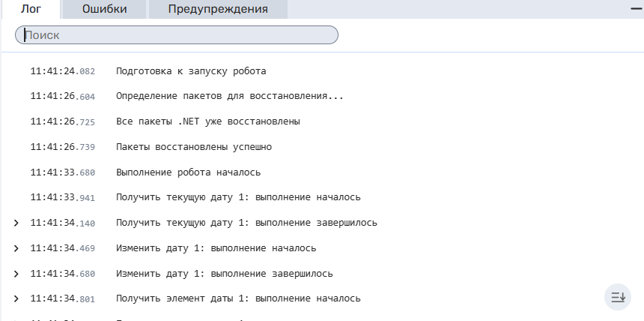644x321 pixels.
Task: Click the timestamp 11:41:34.680 of Изменить дату
Action: click(x=63, y=274)
